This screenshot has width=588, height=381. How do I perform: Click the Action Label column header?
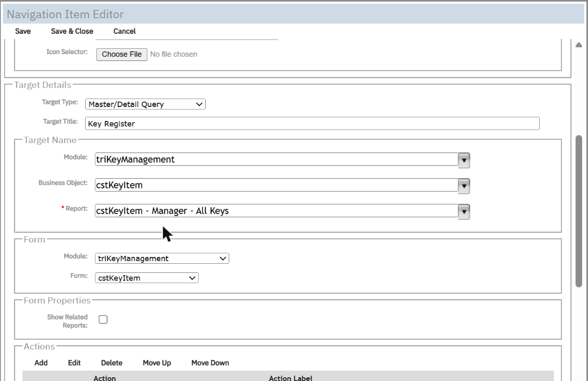(x=290, y=377)
